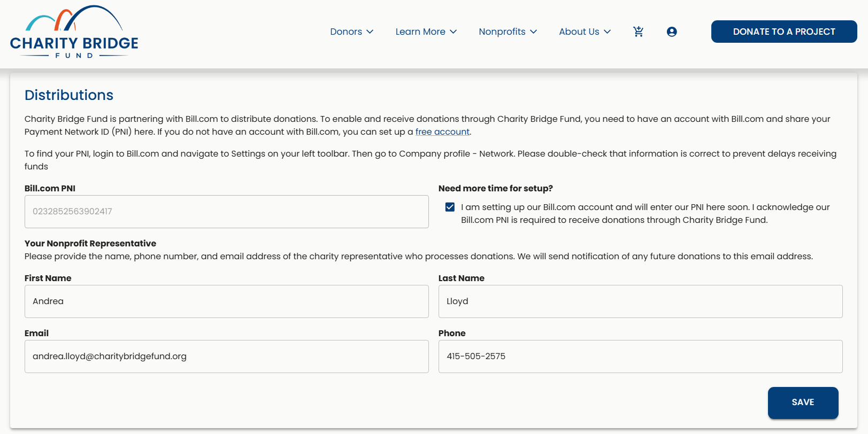Expand the Learn More dropdown menu
Image resolution: width=868 pixels, height=434 pixels.
[426, 32]
